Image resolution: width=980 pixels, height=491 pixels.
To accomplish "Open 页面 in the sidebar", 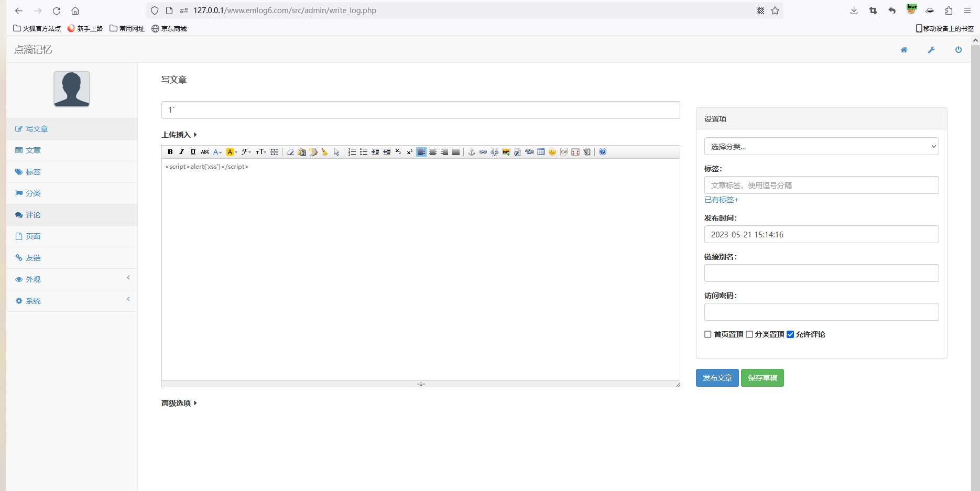I will 72,236.
